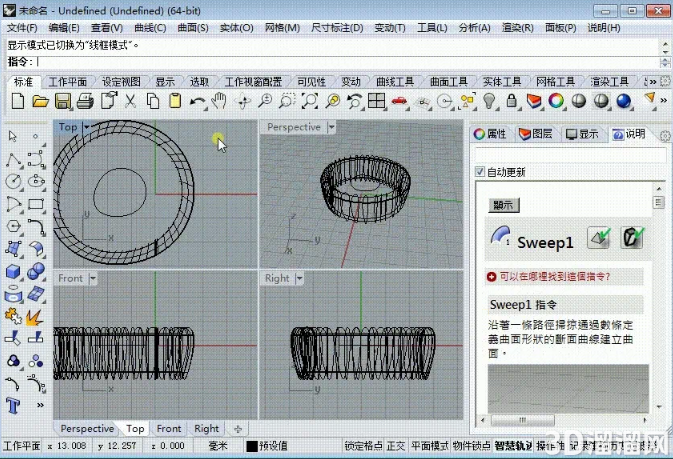Toggle 正交 ortho mode in the status bar
The height and width of the screenshot is (459, 673).
(x=396, y=446)
